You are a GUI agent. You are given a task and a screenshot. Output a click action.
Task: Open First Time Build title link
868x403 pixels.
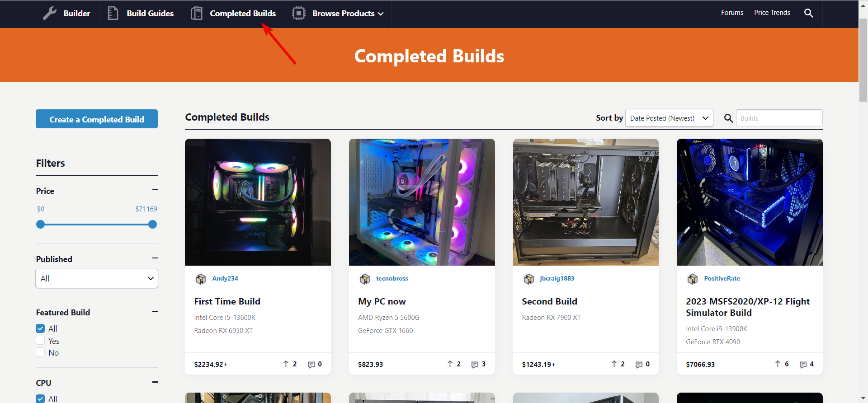coord(227,301)
